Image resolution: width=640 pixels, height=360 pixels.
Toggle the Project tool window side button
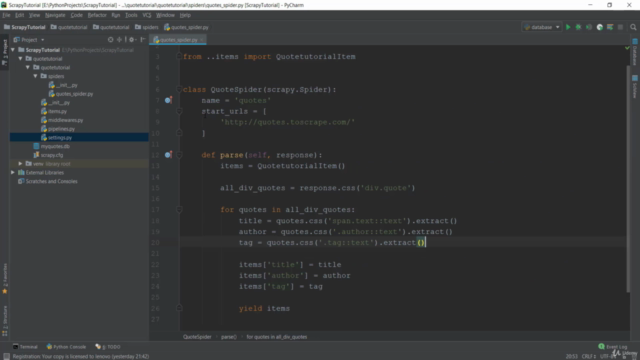(5, 52)
